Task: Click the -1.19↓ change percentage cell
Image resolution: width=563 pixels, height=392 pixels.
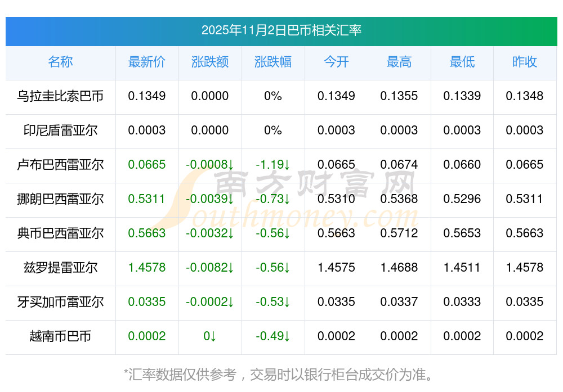Action: (273, 165)
